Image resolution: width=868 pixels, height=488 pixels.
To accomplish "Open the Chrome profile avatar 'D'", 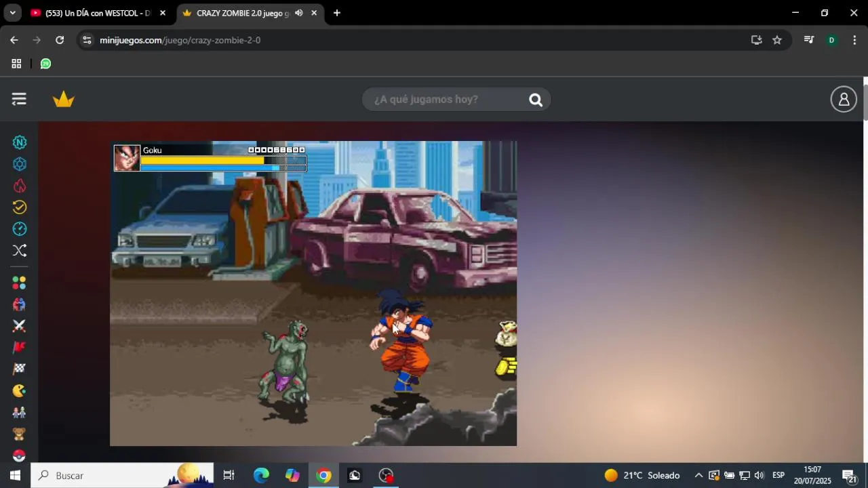I will click(x=831, y=40).
